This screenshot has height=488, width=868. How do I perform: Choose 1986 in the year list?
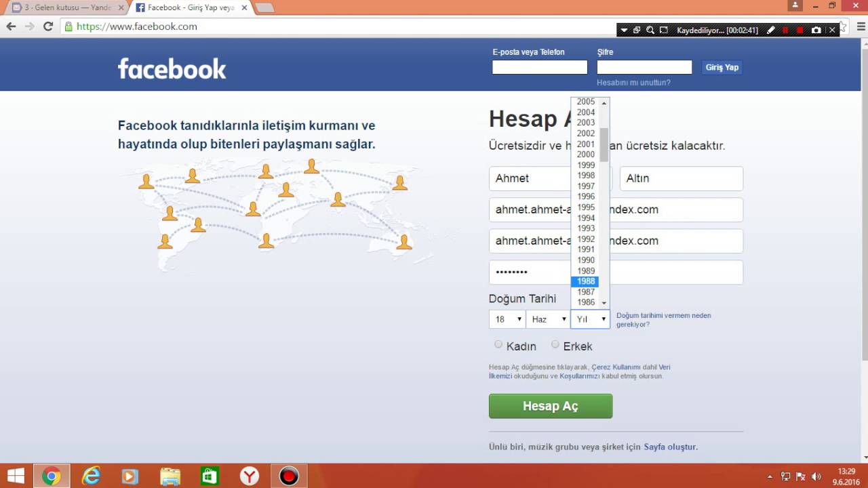pyautogui.click(x=586, y=302)
